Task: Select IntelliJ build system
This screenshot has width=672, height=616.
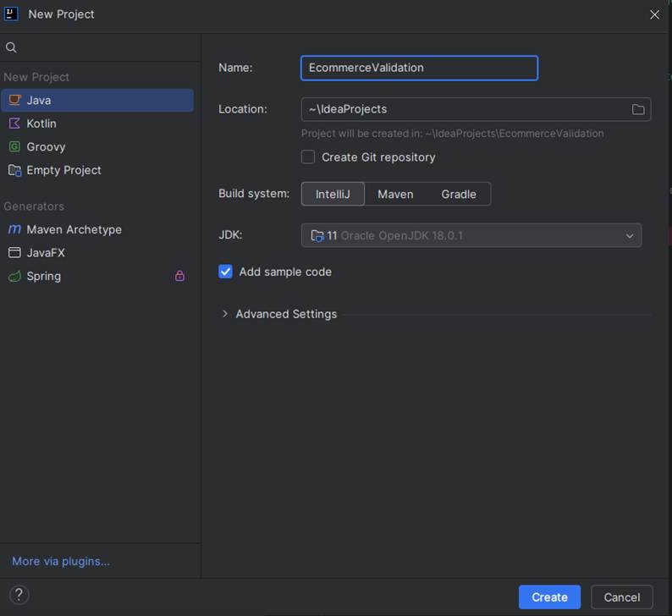Action: [x=333, y=194]
